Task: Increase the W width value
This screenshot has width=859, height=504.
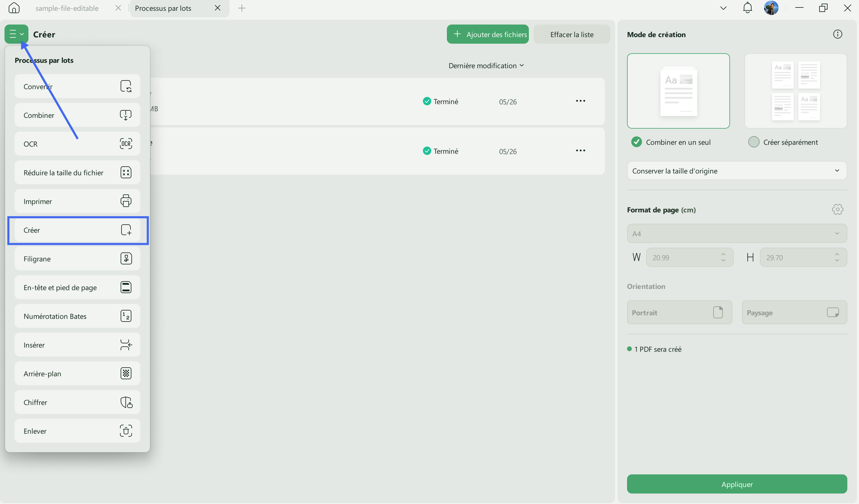Action: [x=723, y=254]
